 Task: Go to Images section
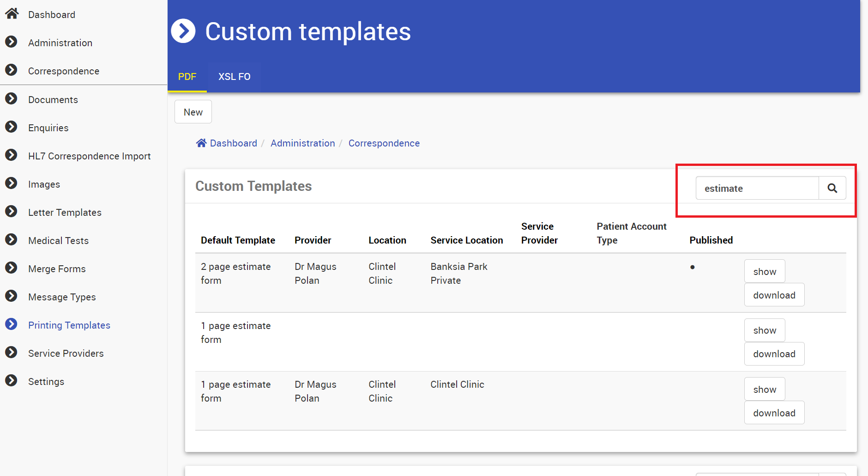coord(44,184)
